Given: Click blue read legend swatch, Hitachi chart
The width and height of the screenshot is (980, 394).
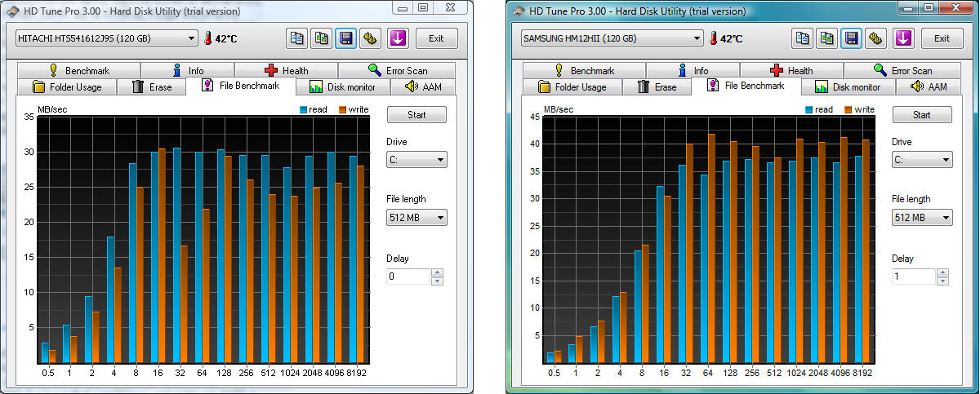Looking at the screenshot, I should 304,108.
